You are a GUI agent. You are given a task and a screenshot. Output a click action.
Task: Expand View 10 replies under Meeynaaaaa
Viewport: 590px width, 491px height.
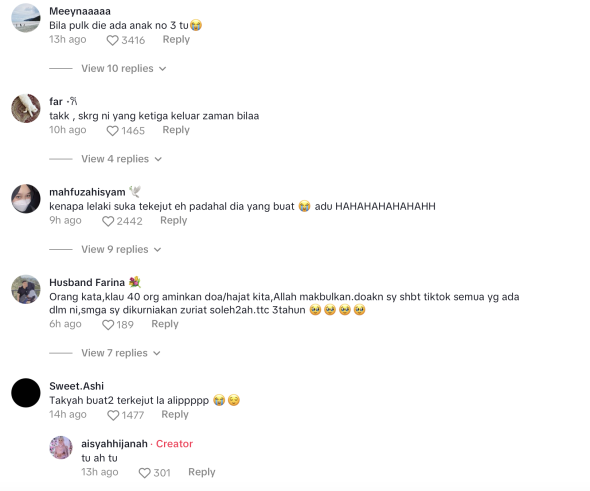click(x=124, y=68)
